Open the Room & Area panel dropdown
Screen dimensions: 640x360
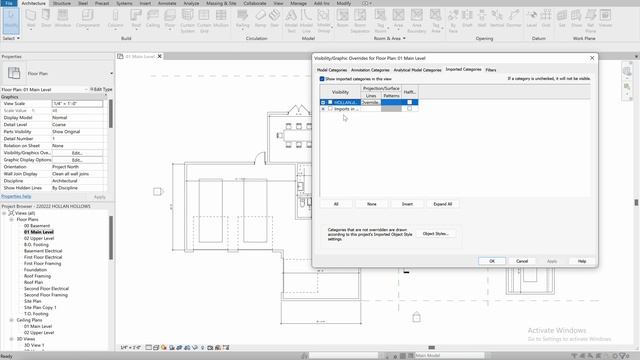(390, 38)
